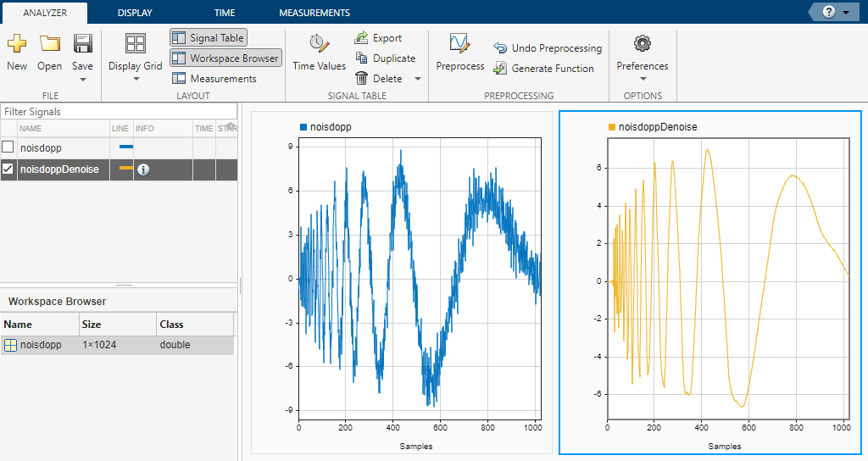Click the noisdopp plot legend label
868x461 pixels.
coord(331,127)
